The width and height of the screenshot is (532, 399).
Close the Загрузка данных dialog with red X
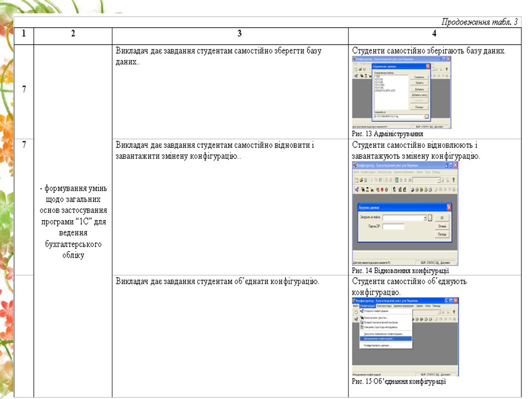(449, 207)
